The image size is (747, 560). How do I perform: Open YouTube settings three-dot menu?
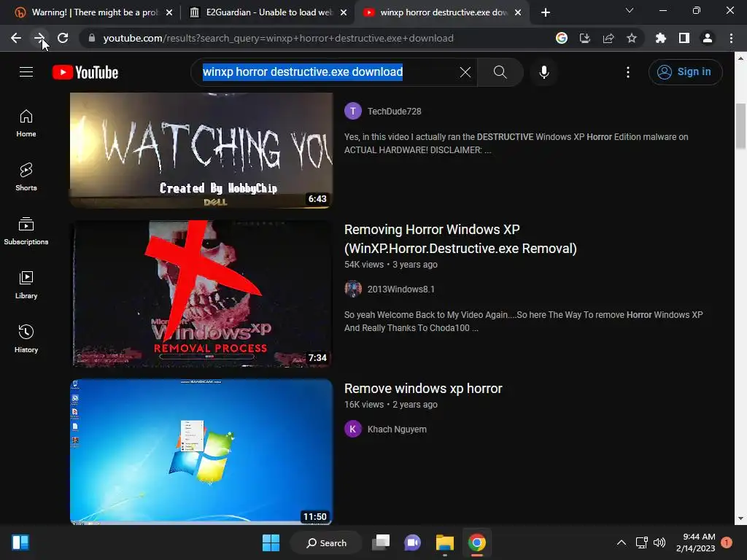(628, 72)
